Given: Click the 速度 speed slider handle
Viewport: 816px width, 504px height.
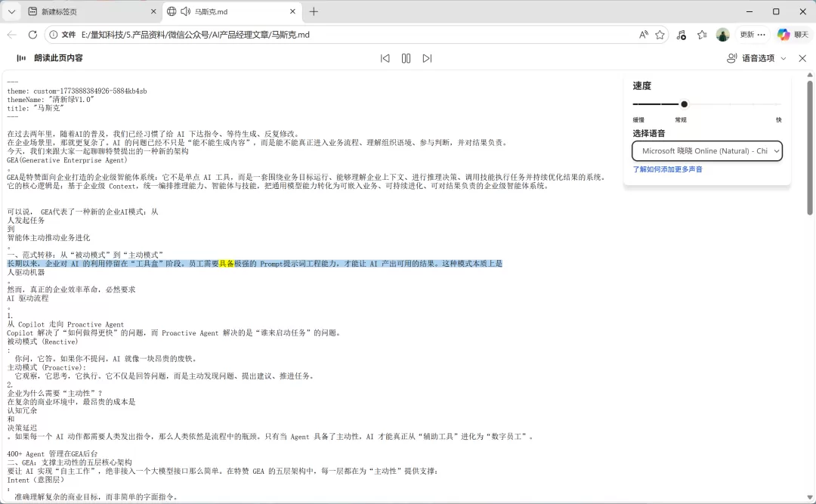Looking at the screenshot, I should click(685, 104).
